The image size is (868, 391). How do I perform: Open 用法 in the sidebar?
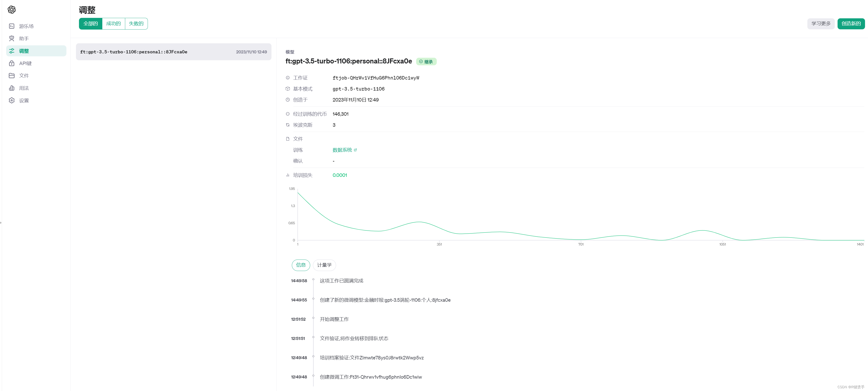click(36, 88)
